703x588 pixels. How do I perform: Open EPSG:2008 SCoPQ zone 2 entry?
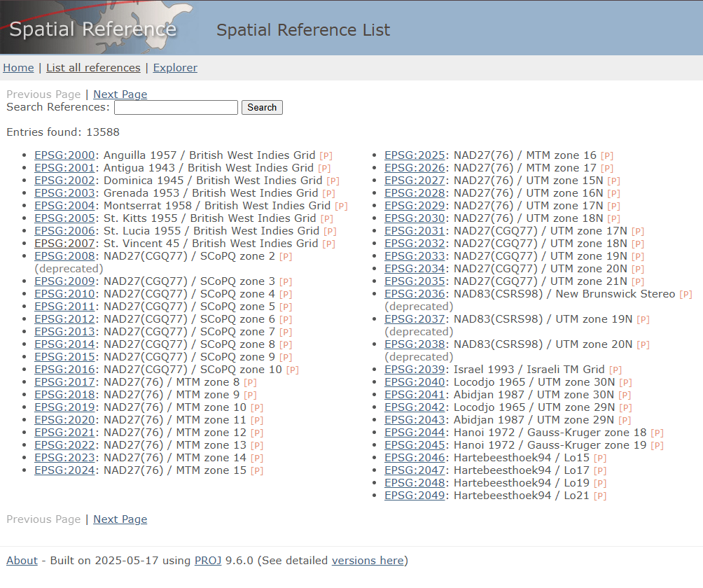click(64, 256)
